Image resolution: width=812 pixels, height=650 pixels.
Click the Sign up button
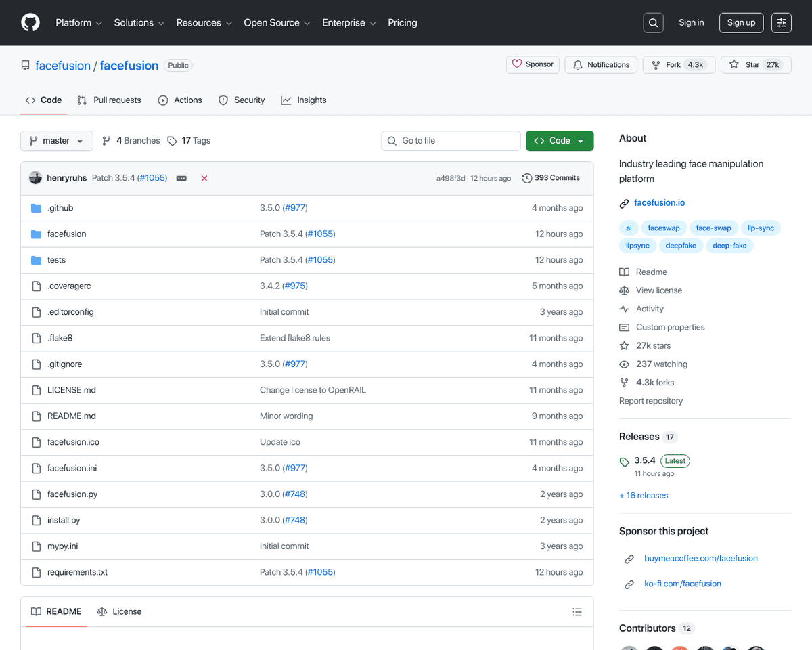741,23
